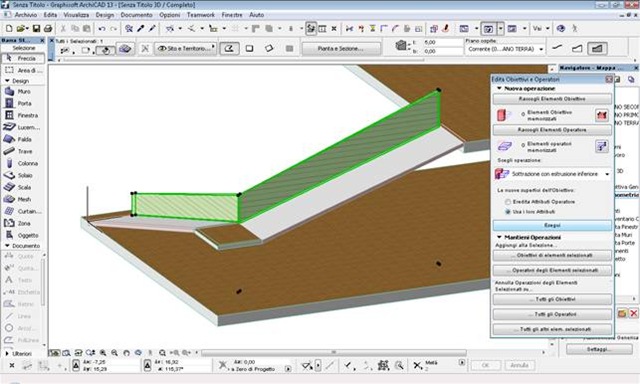The image size is (640, 384).
Task: Toggle the flat mesh ridge construction option
Action: [557, 49]
